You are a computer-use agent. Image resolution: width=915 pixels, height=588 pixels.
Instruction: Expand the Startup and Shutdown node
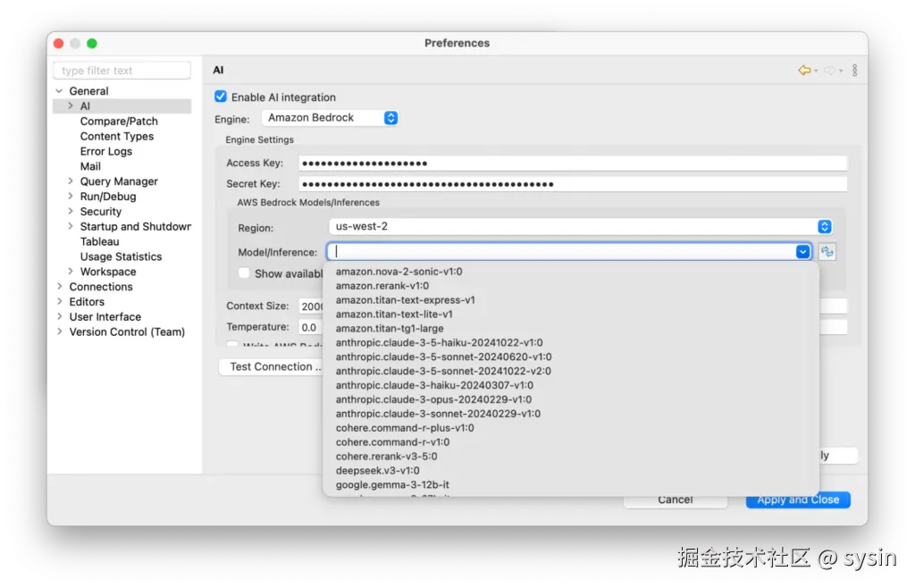tap(71, 226)
